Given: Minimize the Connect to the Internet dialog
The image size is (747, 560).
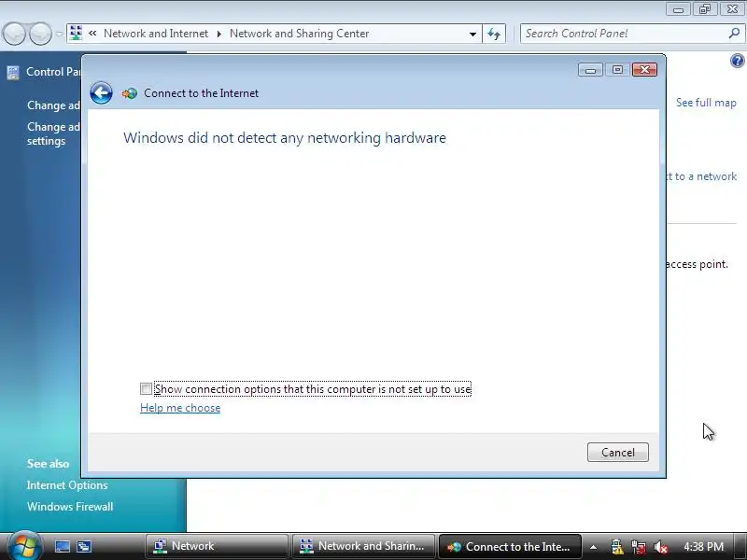Looking at the screenshot, I should (590, 69).
